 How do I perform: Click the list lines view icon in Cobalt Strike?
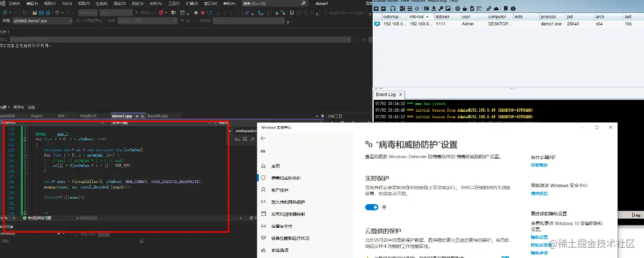(410, 8)
